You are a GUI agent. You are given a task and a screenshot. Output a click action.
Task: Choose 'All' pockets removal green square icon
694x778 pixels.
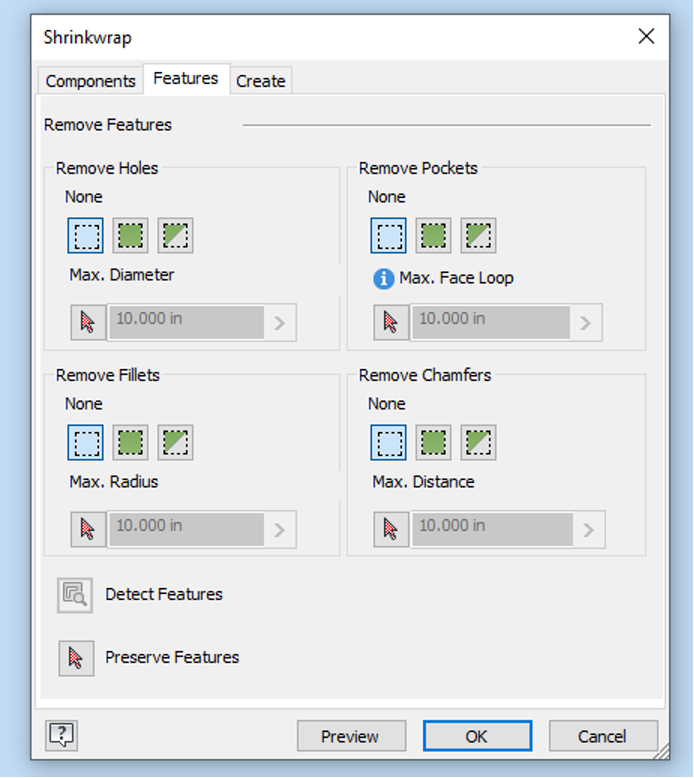434,235
